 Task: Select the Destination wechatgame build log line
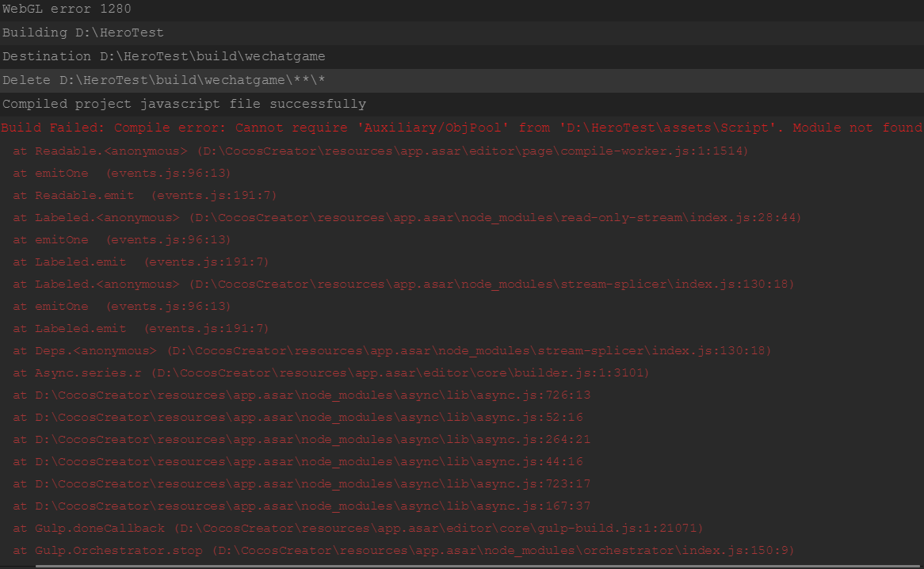[163, 56]
